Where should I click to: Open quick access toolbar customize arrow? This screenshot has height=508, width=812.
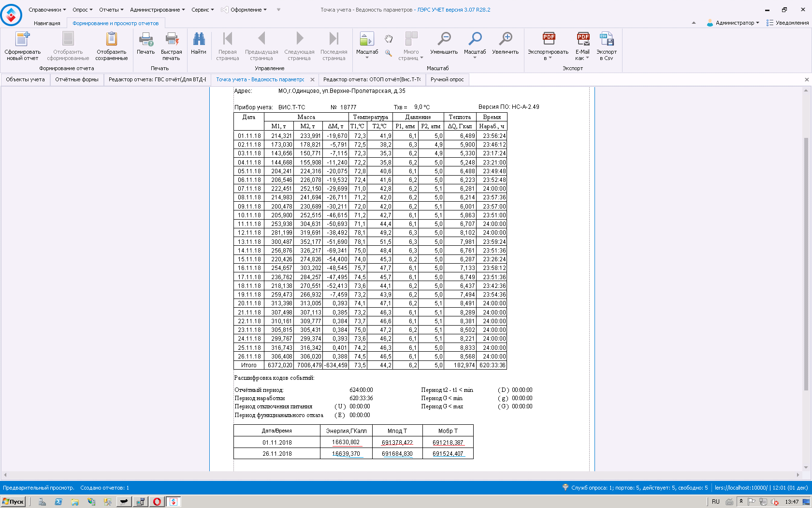[278, 10]
